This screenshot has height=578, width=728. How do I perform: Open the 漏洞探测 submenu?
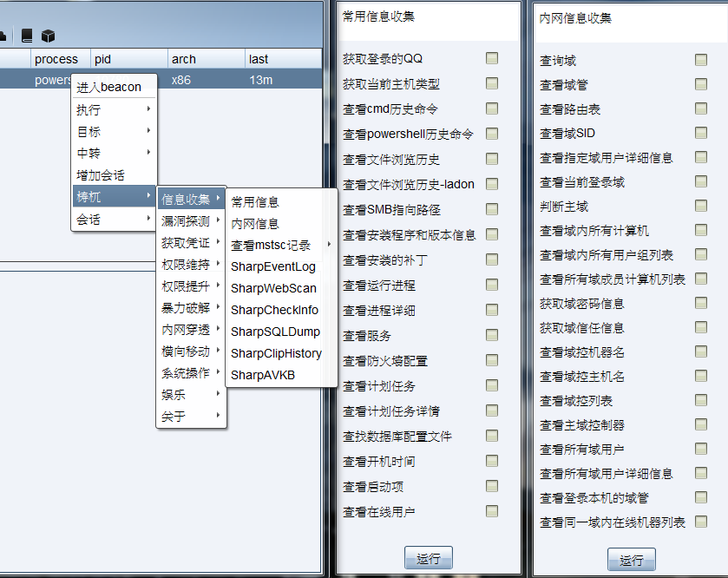click(x=191, y=221)
